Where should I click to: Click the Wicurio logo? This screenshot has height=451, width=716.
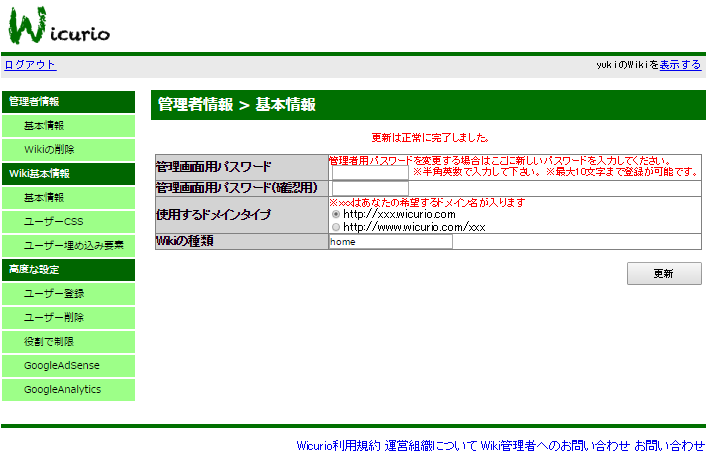pos(58,26)
